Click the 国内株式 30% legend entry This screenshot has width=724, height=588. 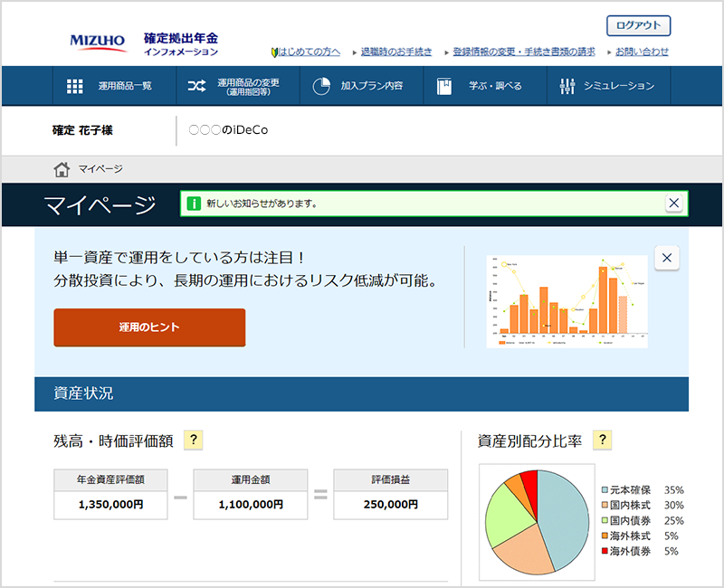[x=643, y=505]
